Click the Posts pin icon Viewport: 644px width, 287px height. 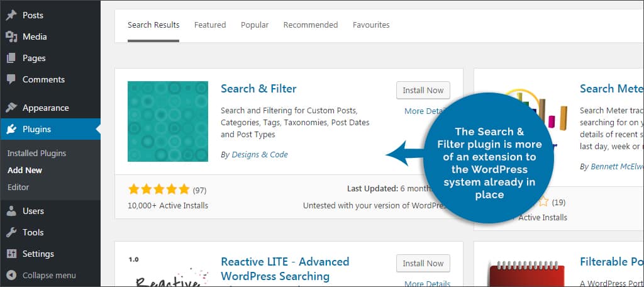coord(11,15)
